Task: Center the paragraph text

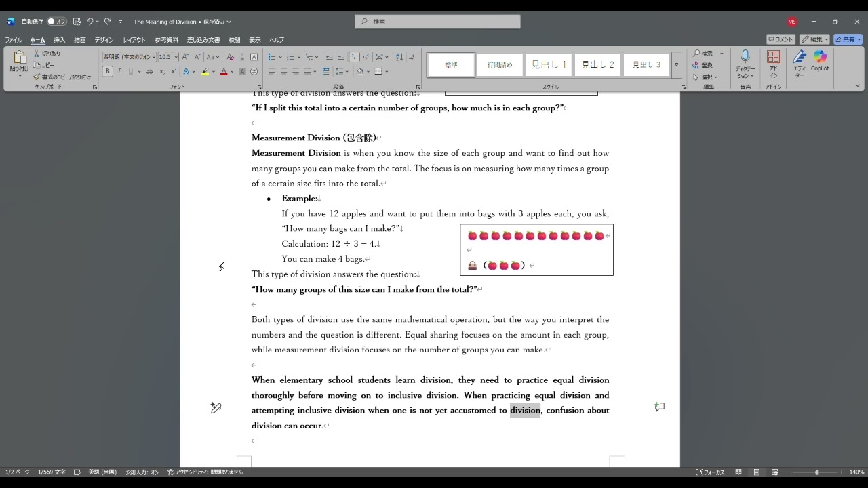Action: pyautogui.click(x=283, y=71)
